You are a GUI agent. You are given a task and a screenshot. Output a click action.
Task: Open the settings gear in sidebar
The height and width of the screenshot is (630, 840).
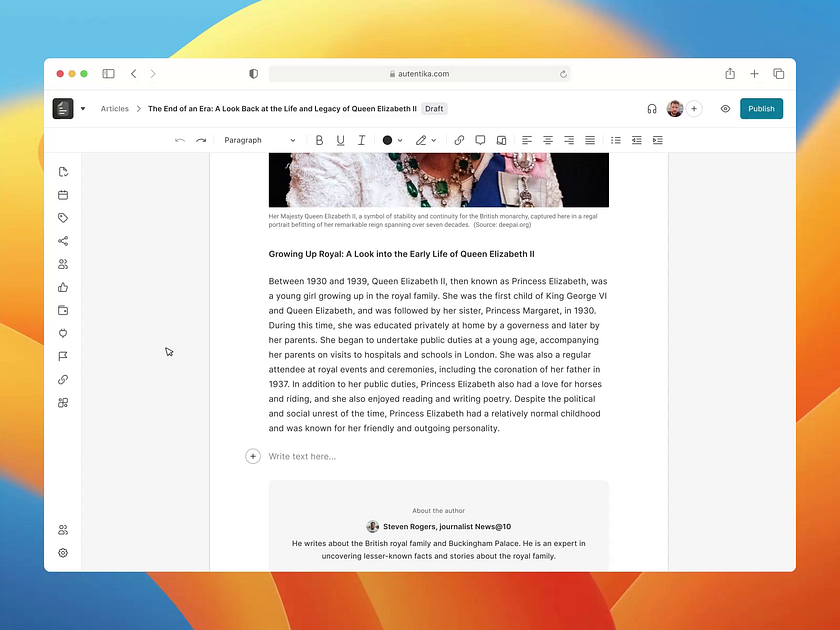pyautogui.click(x=63, y=553)
